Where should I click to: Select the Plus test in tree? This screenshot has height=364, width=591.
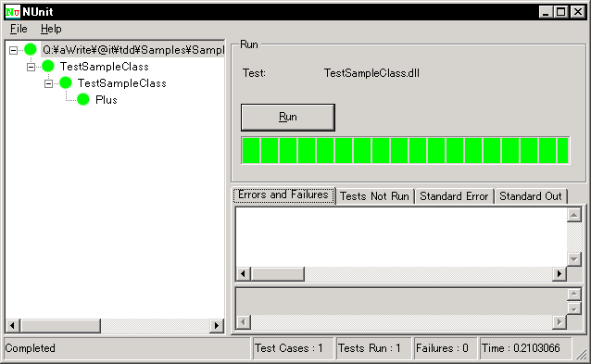107,100
